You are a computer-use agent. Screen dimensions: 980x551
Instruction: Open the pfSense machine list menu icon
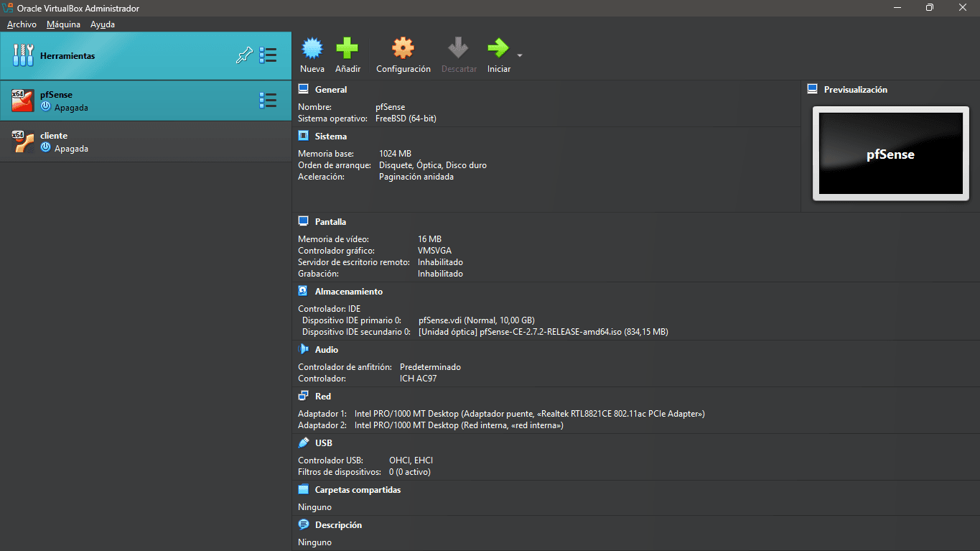(x=268, y=101)
